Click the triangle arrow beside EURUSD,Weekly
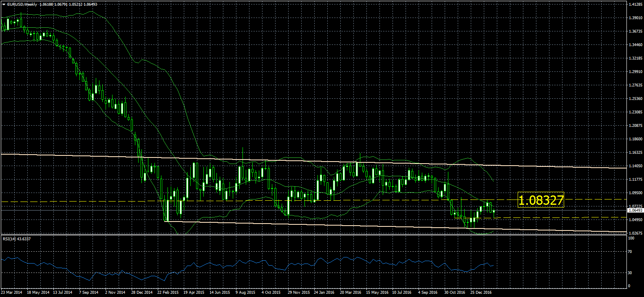644x297 pixels. point(4,4)
